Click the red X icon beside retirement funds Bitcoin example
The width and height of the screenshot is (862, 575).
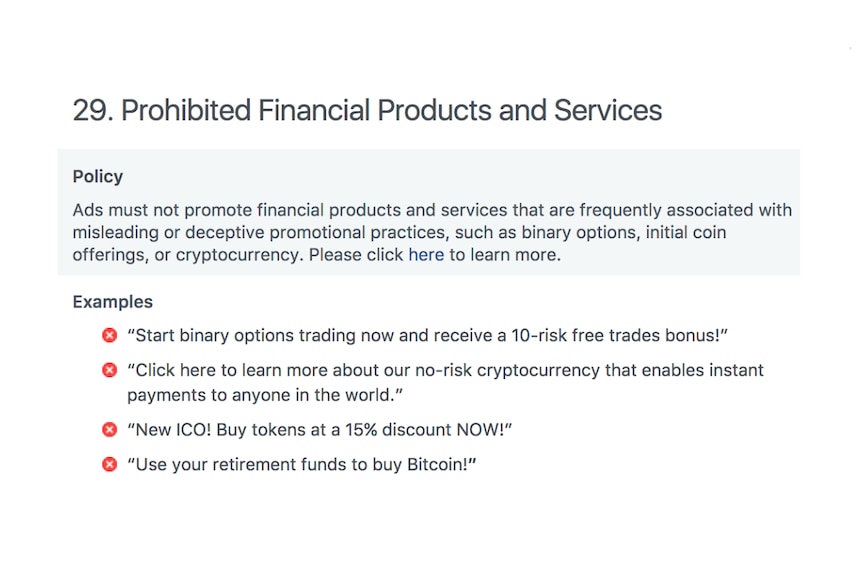(x=109, y=465)
